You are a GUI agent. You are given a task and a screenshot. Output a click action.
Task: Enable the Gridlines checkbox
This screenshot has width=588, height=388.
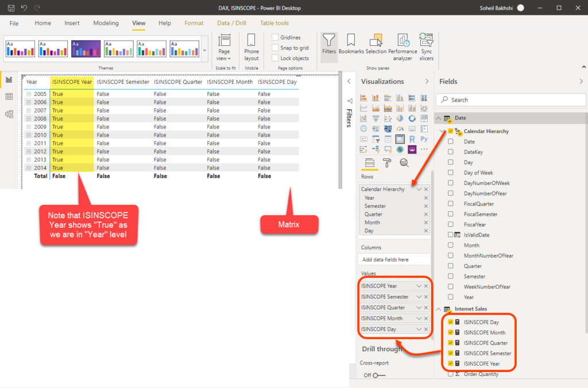coord(275,37)
